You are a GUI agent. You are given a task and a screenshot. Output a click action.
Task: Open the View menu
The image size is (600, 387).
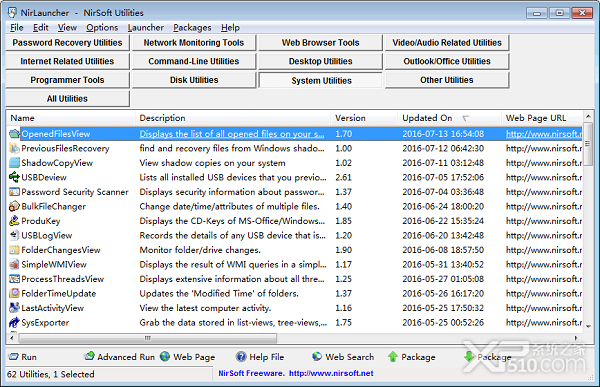click(x=67, y=28)
